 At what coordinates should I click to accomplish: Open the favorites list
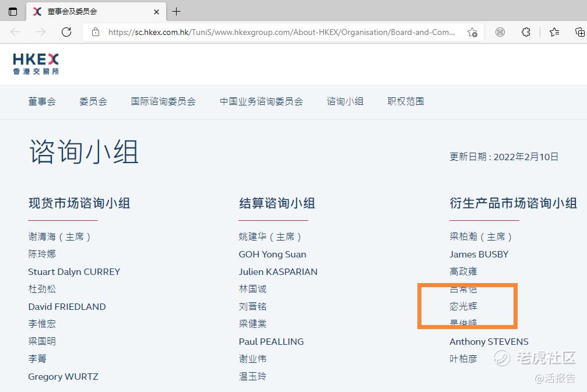point(554,33)
